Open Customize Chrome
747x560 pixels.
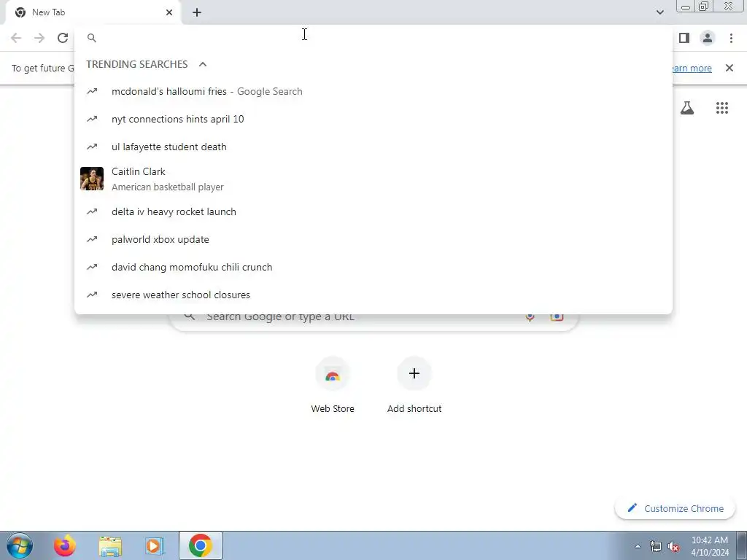[676, 508]
